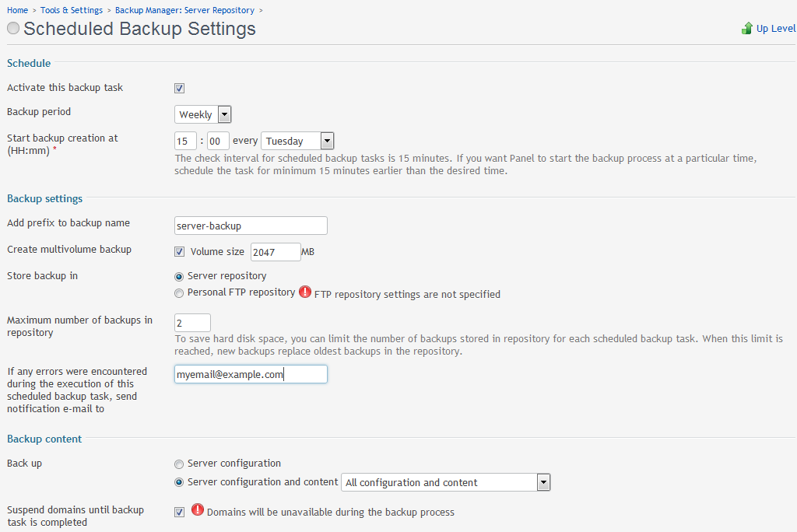Click the 'To save hard disk space' help text

479,345
